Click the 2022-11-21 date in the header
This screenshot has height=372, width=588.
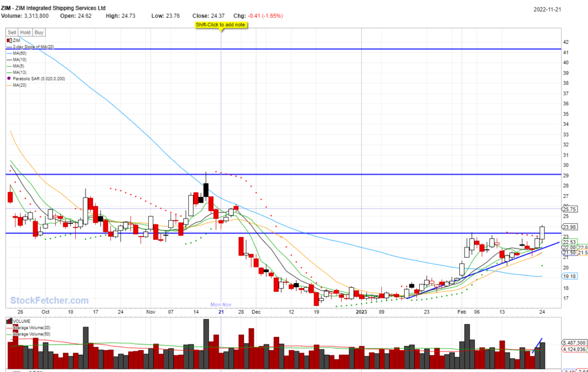click(547, 9)
